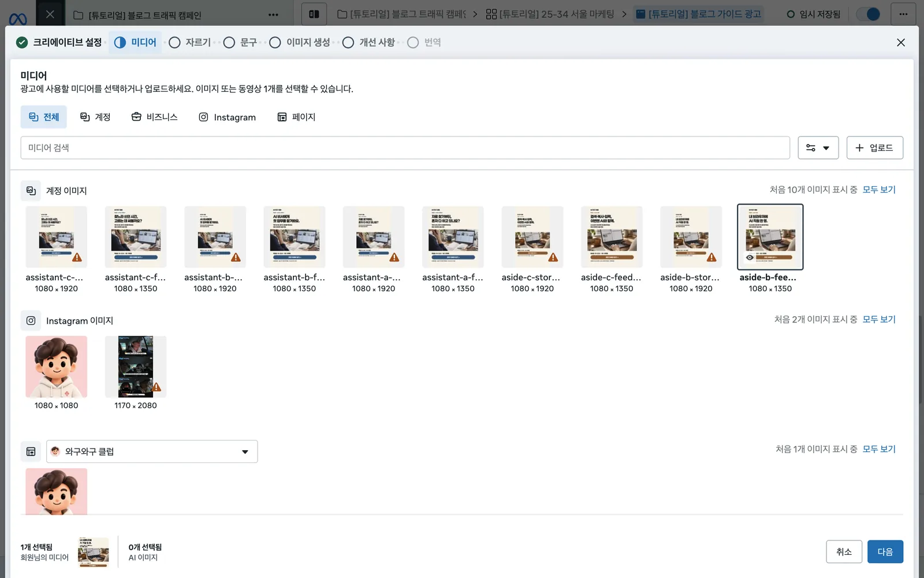The height and width of the screenshot is (578, 924).
Task: Click the 다음 button
Action: tap(885, 552)
